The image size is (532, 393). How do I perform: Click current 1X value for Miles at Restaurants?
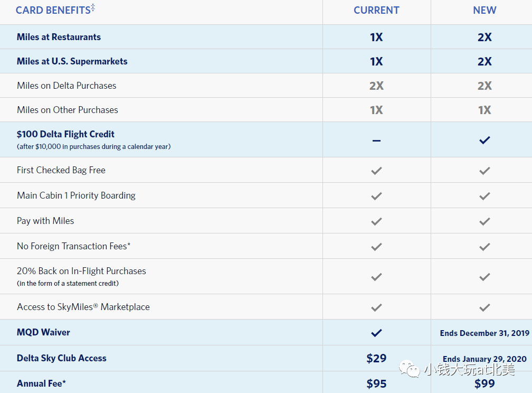[x=376, y=37]
